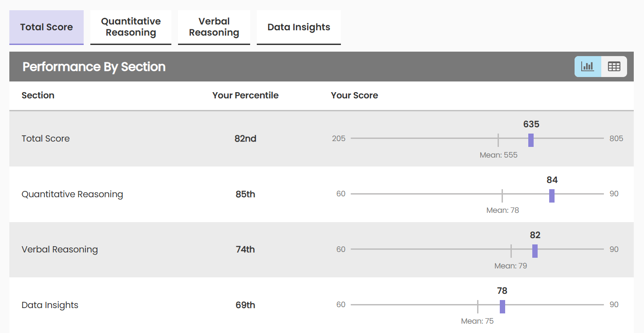Screen dimensions: 644x333
Task: Click the Mean: 79 tick on Verbal scale
Action: [511, 251]
